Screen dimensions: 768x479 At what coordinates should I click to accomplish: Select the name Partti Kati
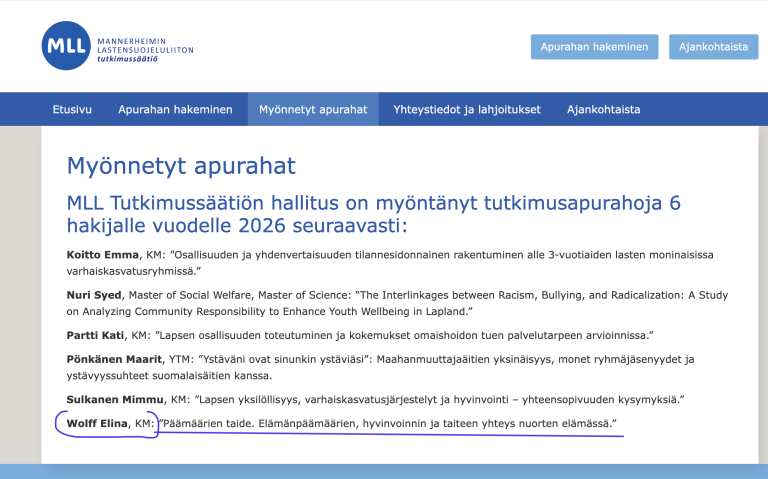[95, 335]
